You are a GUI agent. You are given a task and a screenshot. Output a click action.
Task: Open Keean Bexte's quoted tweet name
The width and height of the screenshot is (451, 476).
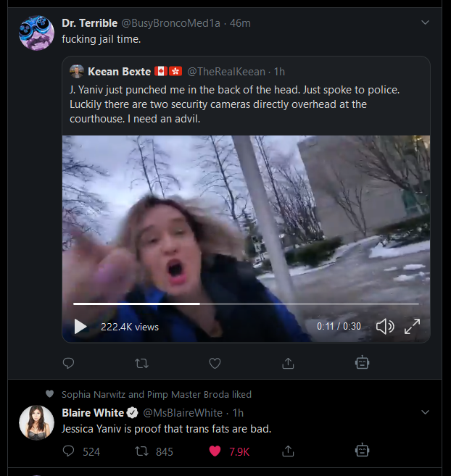pyautogui.click(x=119, y=71)
